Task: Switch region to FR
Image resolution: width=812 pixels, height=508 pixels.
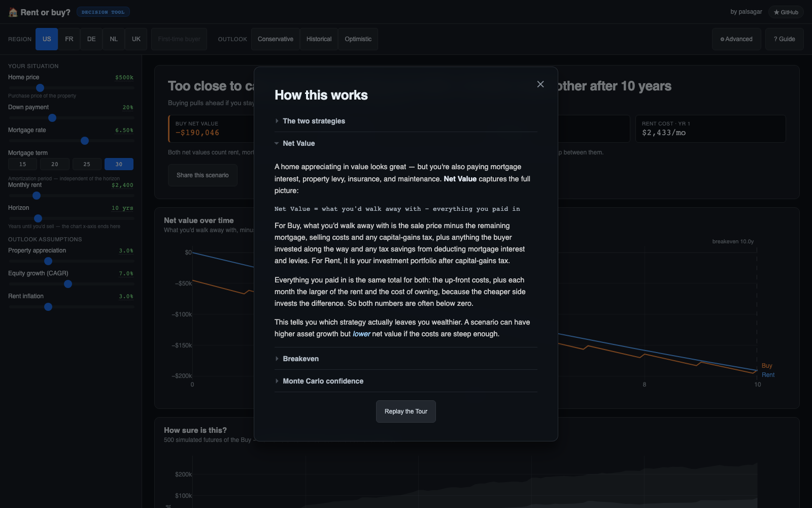Action: [69, 39]
